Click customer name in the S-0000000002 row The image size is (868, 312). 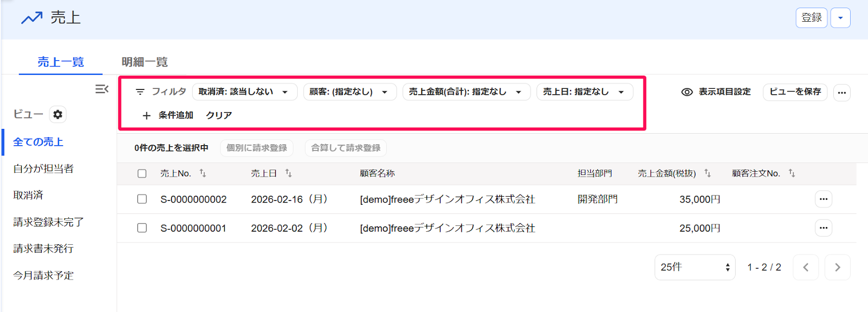pyautogui.click(x=448, y=199)
